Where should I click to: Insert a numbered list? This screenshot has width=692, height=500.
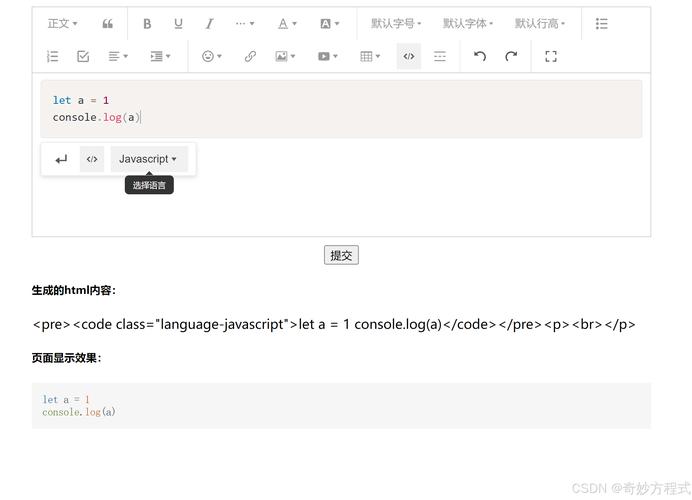point(52,57)
